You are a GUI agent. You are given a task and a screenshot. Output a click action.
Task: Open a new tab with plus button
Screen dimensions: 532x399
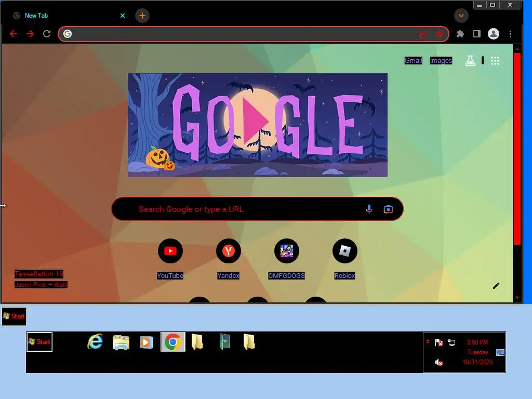tap(142, 16)
